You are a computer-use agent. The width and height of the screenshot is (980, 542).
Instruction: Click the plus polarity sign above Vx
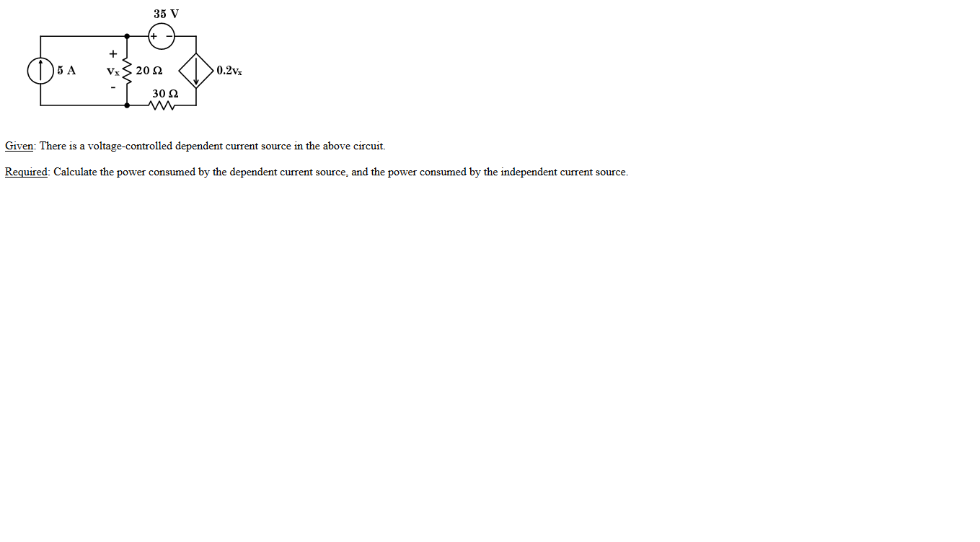pyautogui.click(x=112, y=53)
